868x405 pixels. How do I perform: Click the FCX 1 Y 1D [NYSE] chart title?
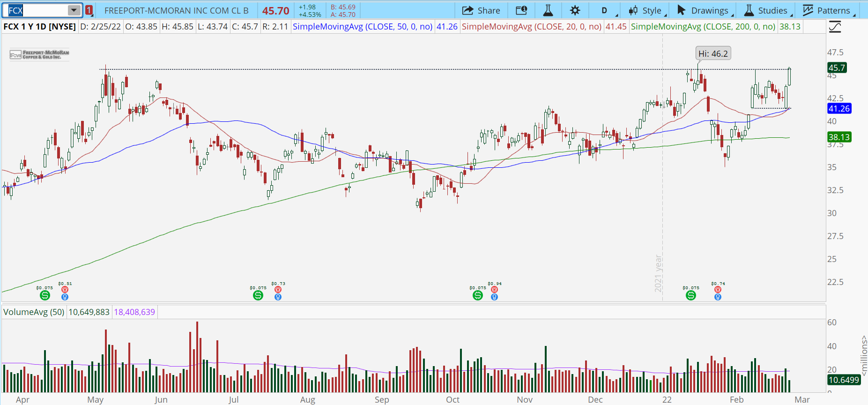[39, 27]
